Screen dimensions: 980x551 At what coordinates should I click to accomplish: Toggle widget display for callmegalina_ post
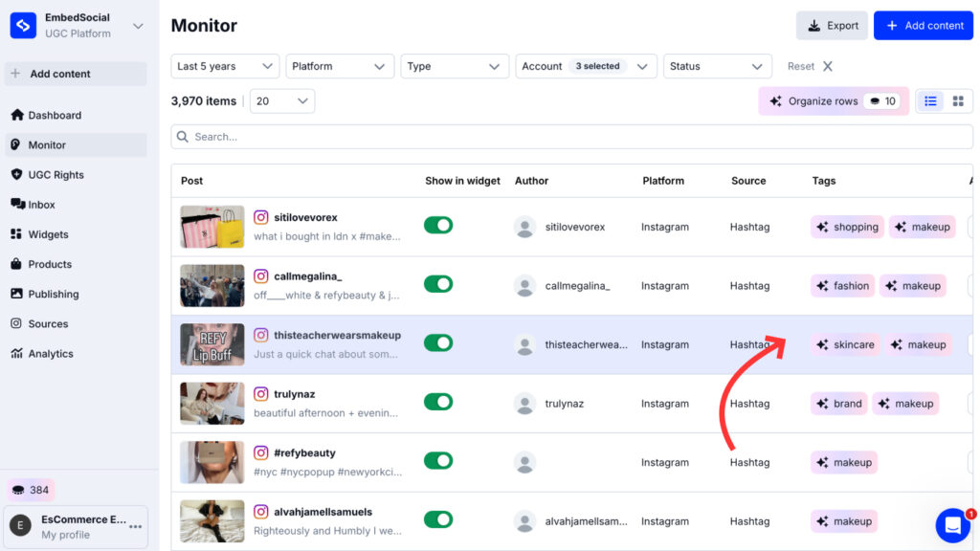tap(438, 284)
